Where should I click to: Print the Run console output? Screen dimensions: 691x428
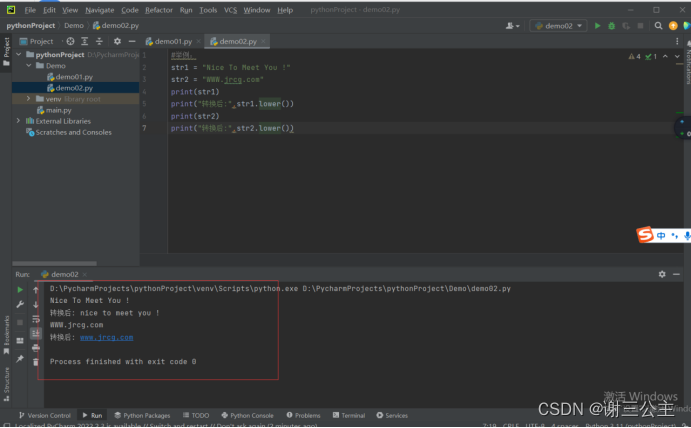point(36,348)
